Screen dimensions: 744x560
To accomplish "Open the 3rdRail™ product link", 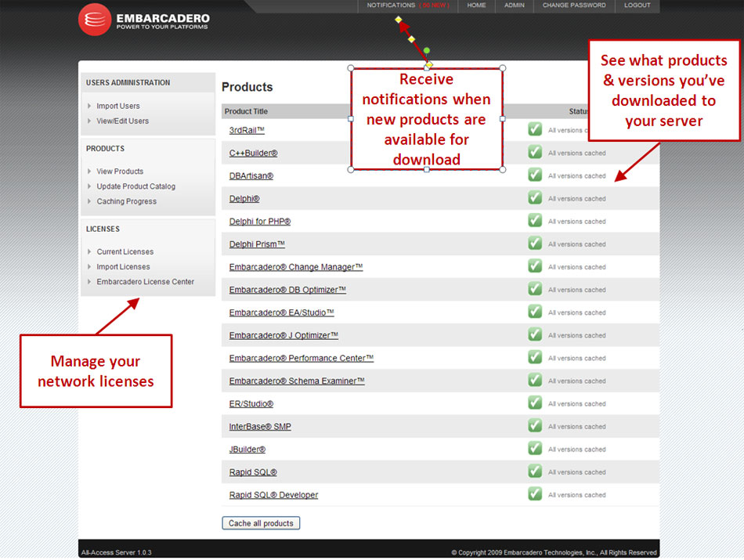I will point(247,130).
